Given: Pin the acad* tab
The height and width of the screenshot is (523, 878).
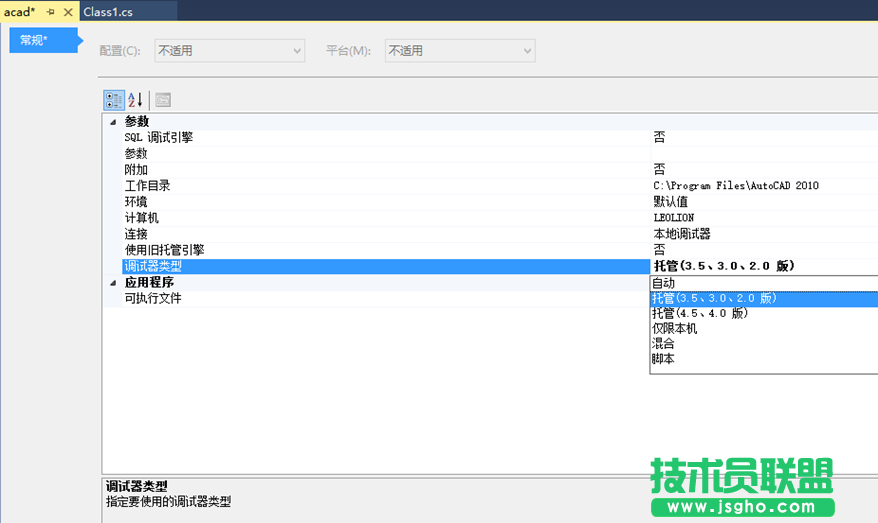Looking at the screenshot, I should point(50,12).
